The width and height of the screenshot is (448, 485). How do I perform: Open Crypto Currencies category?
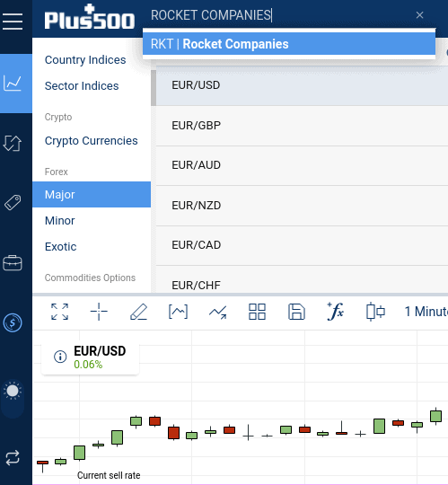click(92, 141)
